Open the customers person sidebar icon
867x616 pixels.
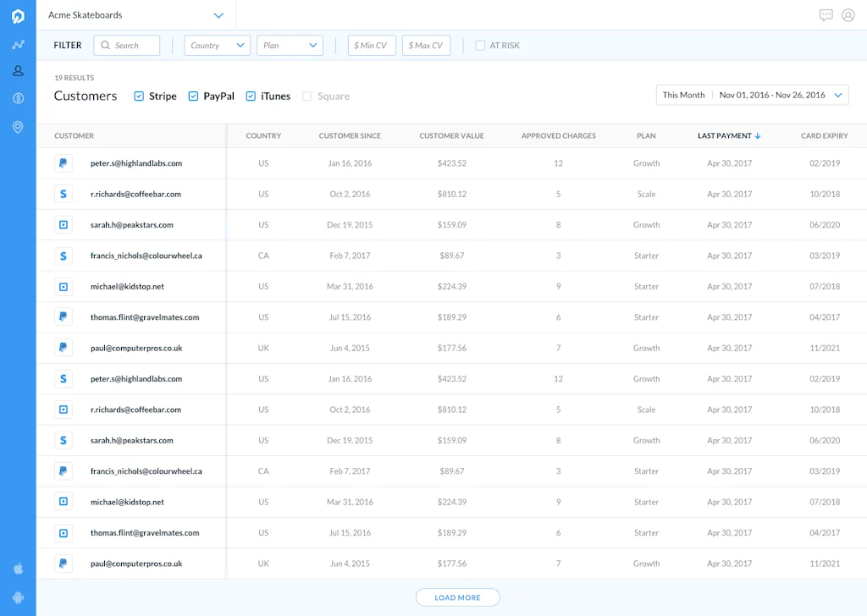(x=18, y=71)
